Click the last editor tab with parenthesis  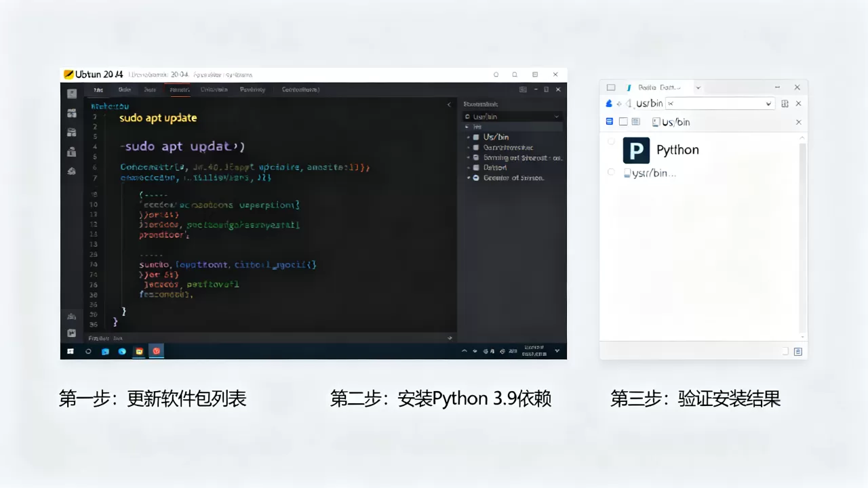tap(300, 89)
